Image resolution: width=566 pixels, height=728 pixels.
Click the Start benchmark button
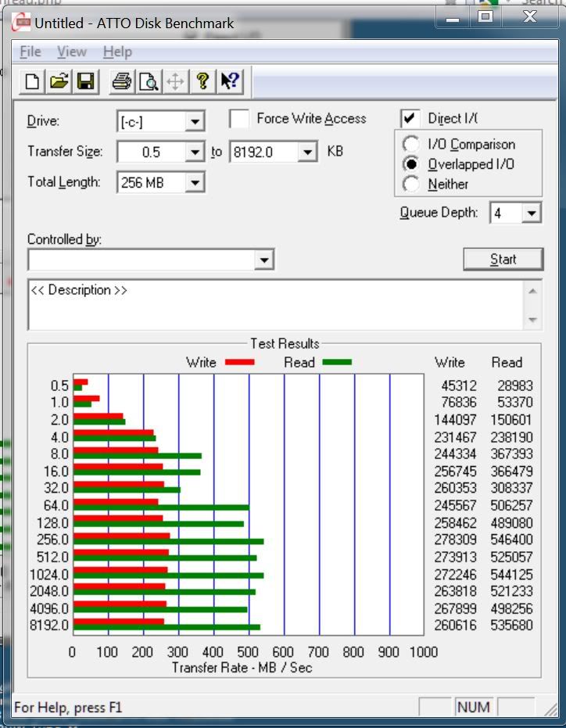tap(503, 259)
